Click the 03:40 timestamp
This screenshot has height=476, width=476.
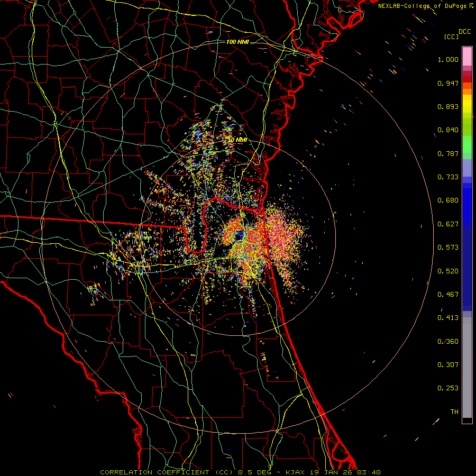click(x=369, y=472)
